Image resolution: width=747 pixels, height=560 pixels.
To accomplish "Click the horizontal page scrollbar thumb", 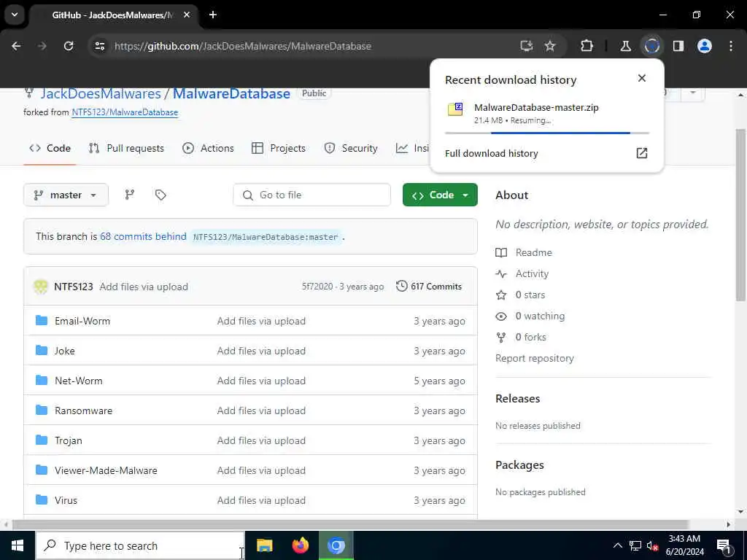I will [x=350, y=524].
